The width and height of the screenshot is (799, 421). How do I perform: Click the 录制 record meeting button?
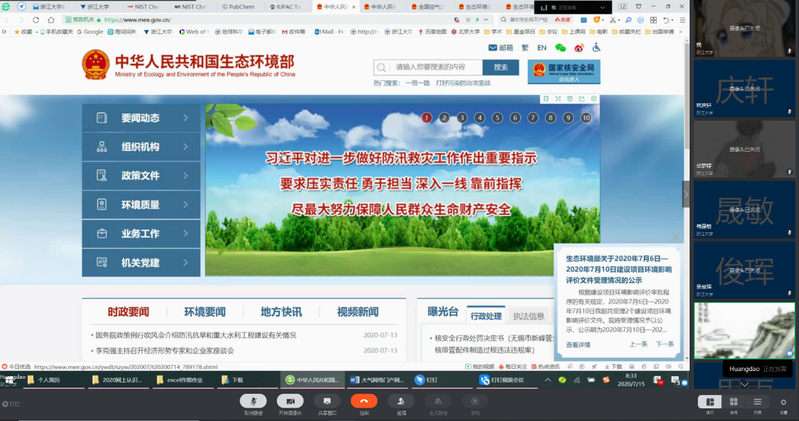pyautogui.click(x=475, y=401)
